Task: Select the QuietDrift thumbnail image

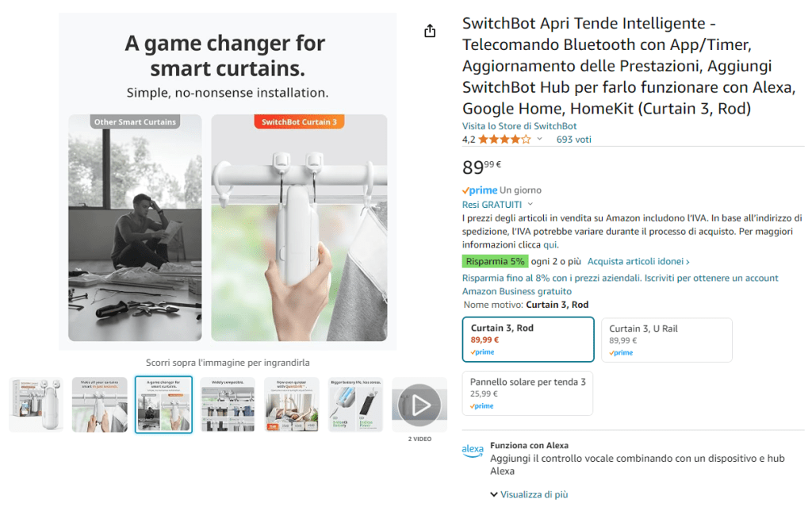Action: click(x=292, y=405)
